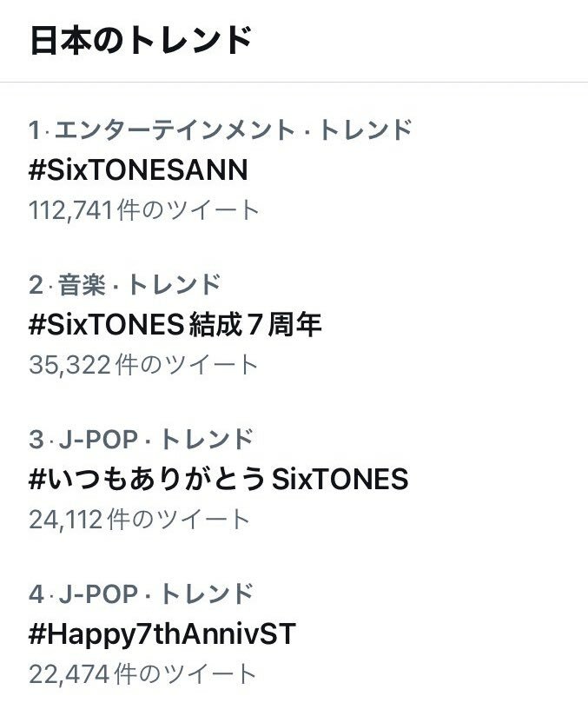
Task: Open the #SixTONESANN trending hashtag
Action: (138, 169)
